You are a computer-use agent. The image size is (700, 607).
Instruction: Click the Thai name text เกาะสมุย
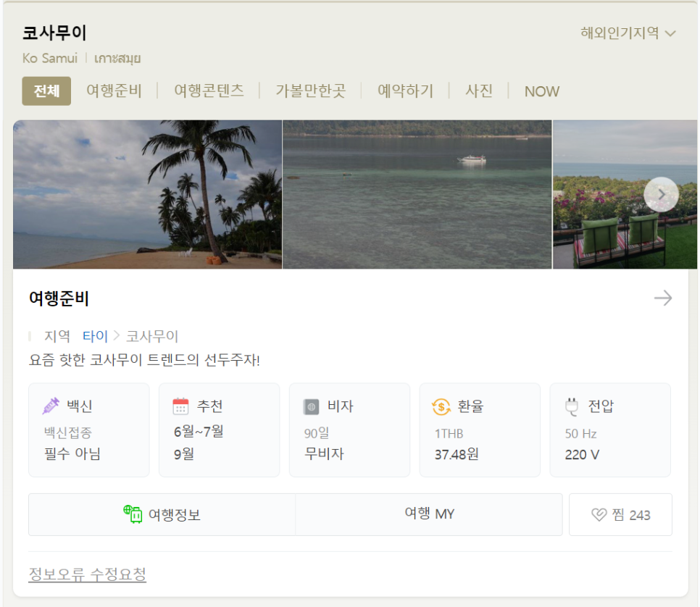click(x=117, y=59)
